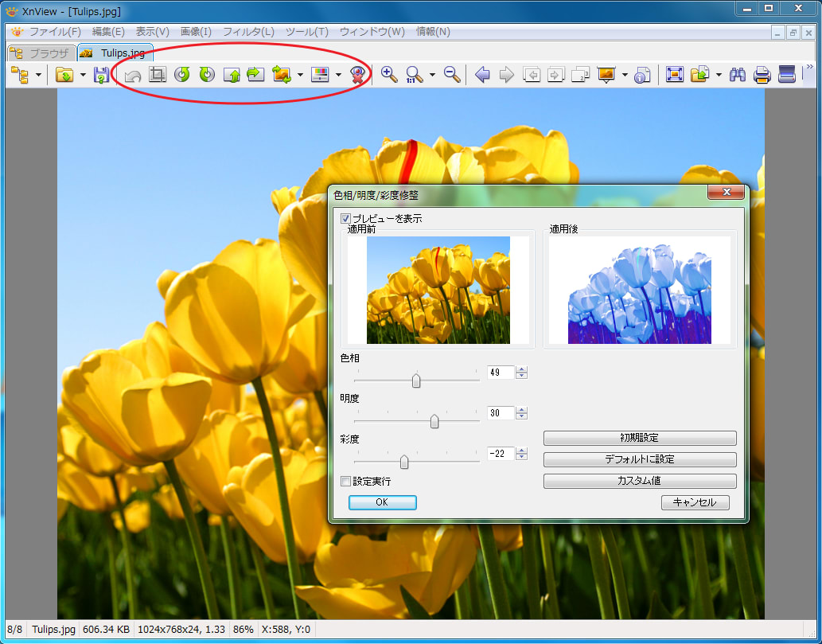Image resolution: width=822 pixels, height=644 pixels.
Task: Click the printer icon in toolbar
Action: point(762,75)
